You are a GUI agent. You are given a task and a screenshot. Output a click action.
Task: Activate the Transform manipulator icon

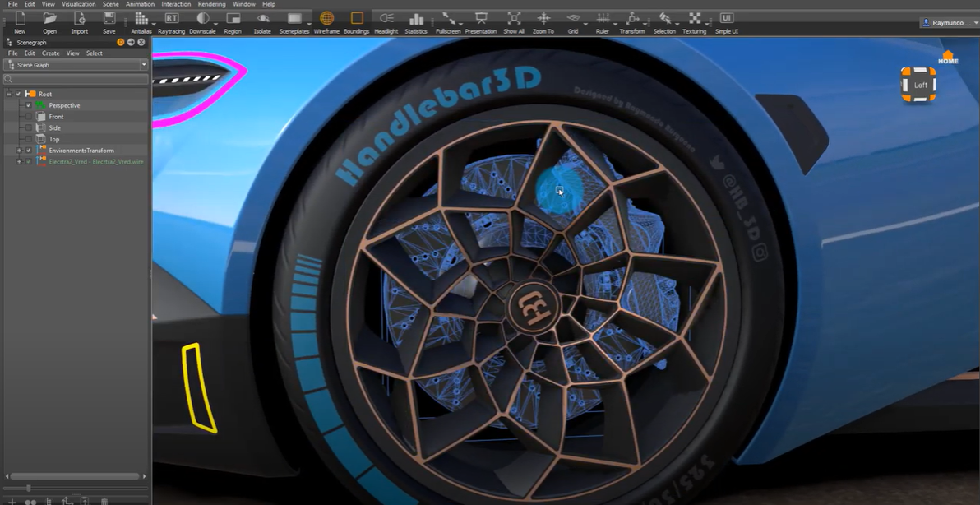coord(632,18)
